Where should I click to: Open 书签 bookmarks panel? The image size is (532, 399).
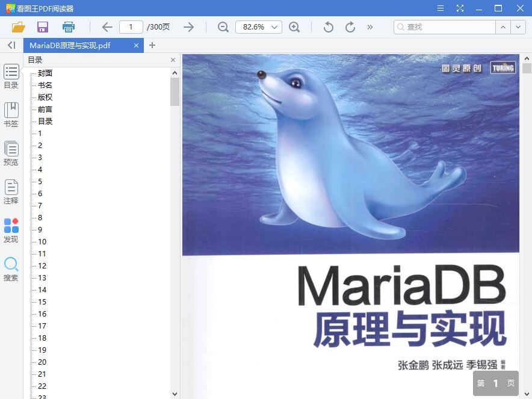11,115
